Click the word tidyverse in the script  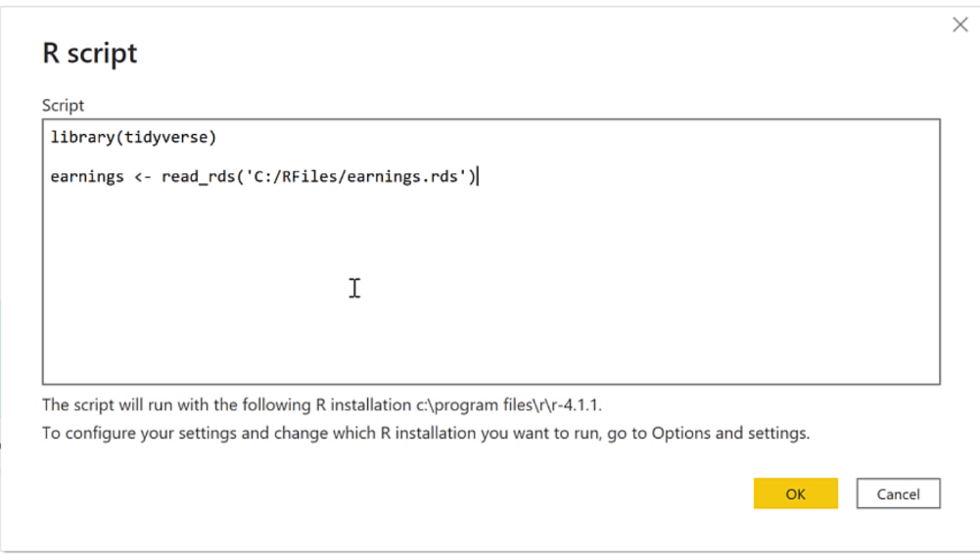[x=166, y=137]
